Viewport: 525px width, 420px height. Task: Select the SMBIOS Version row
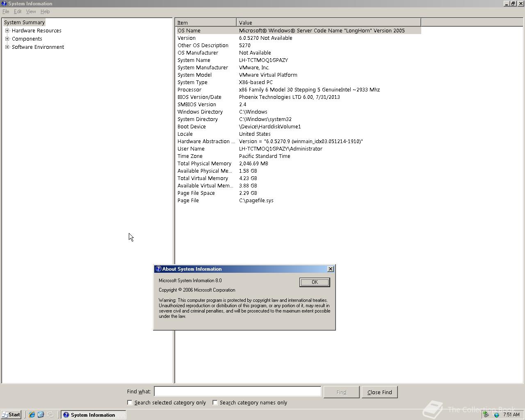point(299,105)
